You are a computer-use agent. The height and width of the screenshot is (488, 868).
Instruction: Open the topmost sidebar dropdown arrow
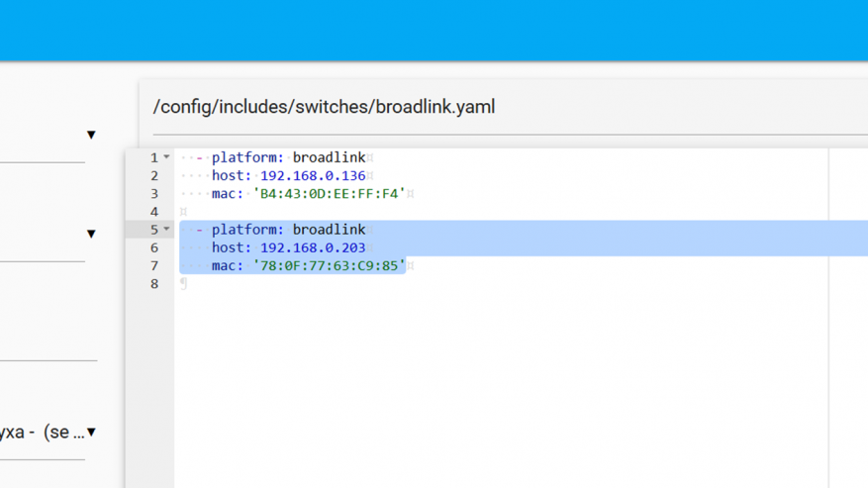[91, 135]
